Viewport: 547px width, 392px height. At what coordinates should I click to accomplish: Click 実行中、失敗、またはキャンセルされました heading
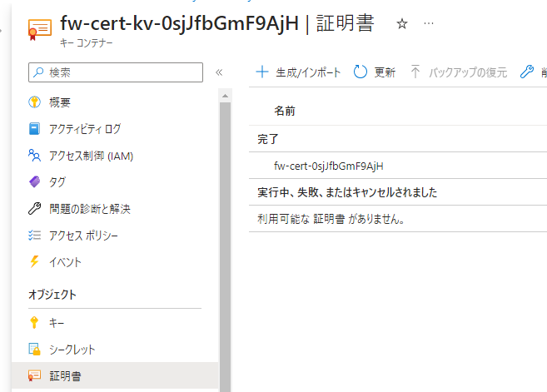click(x=347, y=192)
